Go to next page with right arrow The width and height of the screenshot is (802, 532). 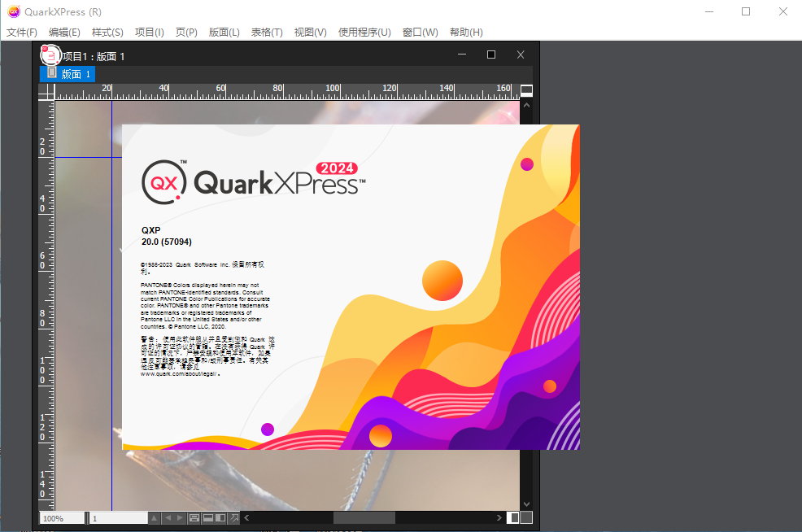click(180, 518)
